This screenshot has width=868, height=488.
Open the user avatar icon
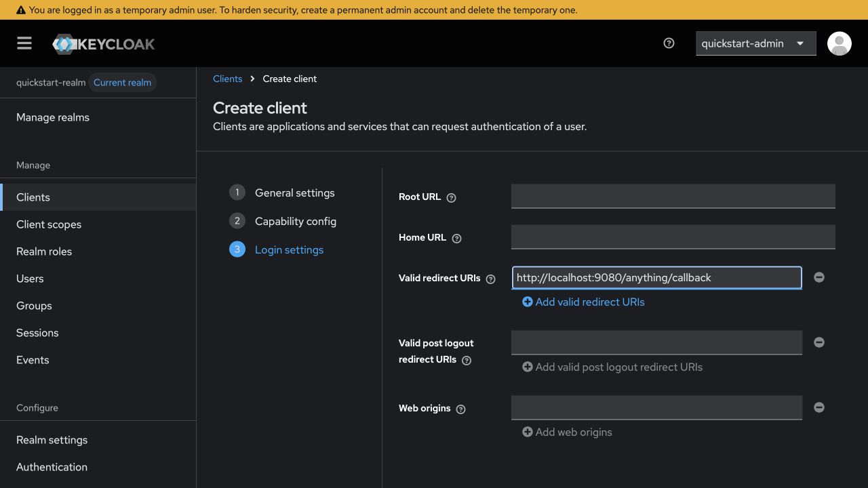pos(839,43)
